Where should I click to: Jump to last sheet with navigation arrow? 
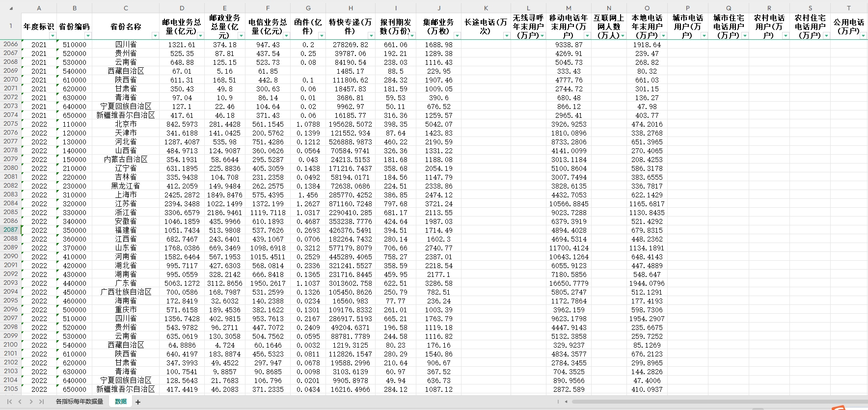[x=41, y=402]
